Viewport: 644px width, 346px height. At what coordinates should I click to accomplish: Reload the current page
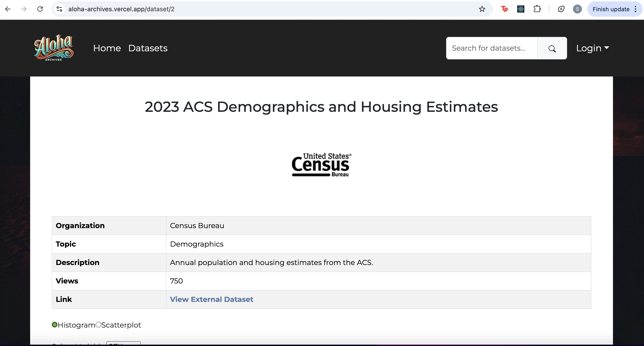point(40,9)
